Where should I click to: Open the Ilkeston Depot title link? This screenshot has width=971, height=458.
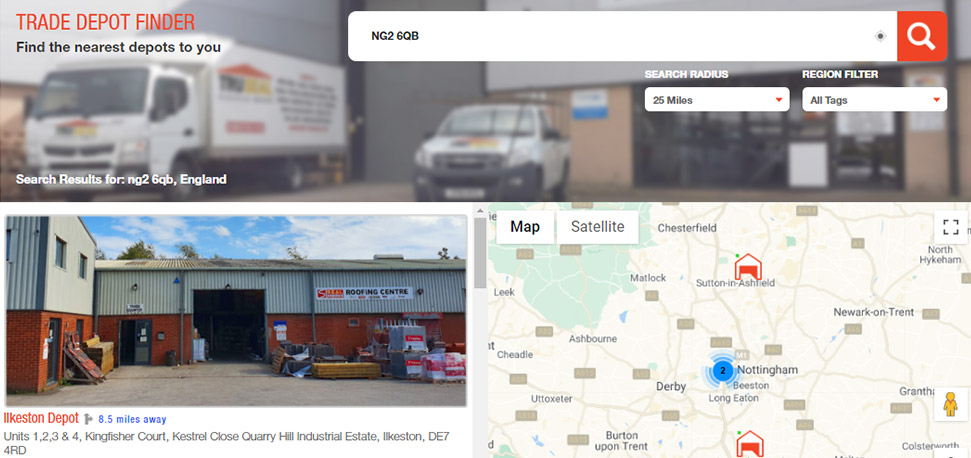pos(41,418)
